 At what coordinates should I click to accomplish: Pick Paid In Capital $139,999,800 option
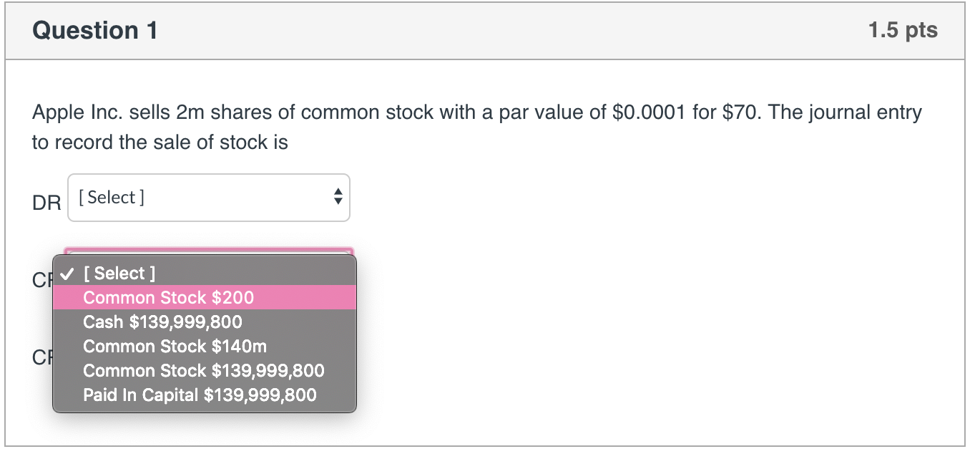(x=200, y=395)
